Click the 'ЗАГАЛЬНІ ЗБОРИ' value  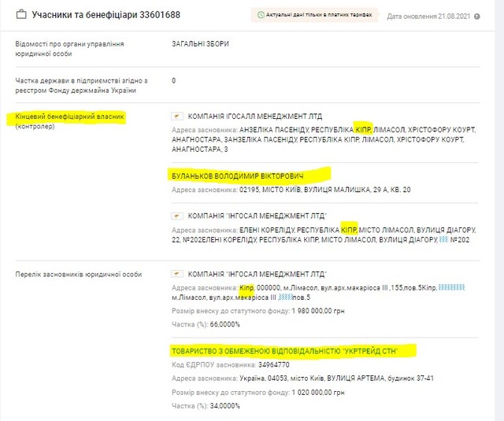[x=200, y=43]
